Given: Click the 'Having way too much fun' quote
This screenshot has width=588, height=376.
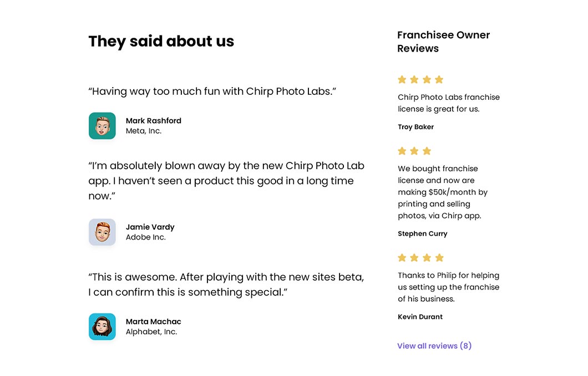Looking at the screenshot, I should [212, 92].
